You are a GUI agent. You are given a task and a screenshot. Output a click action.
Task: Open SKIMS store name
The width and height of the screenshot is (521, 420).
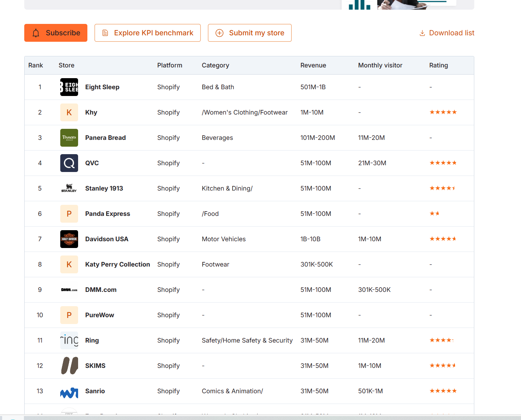pos(95,366)
